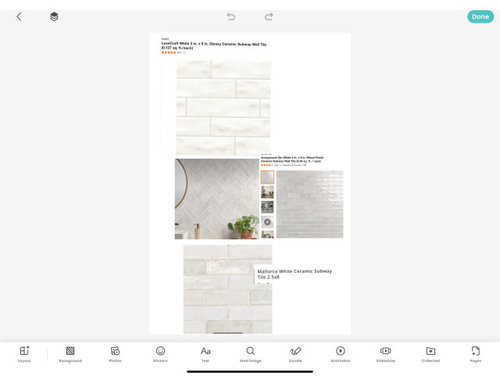Screen dimensions: 500x382
Task: Go back with the left arrow
Action: pos(19,17)
